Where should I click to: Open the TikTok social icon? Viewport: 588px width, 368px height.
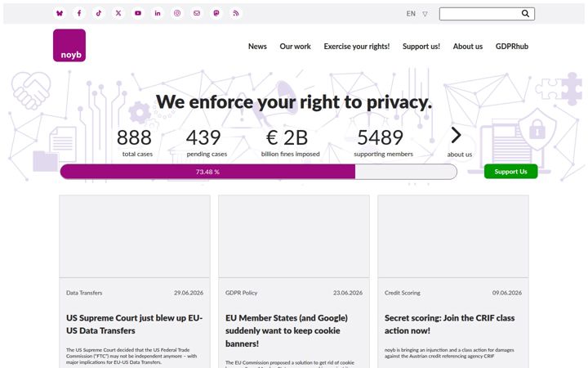[99, 13]
